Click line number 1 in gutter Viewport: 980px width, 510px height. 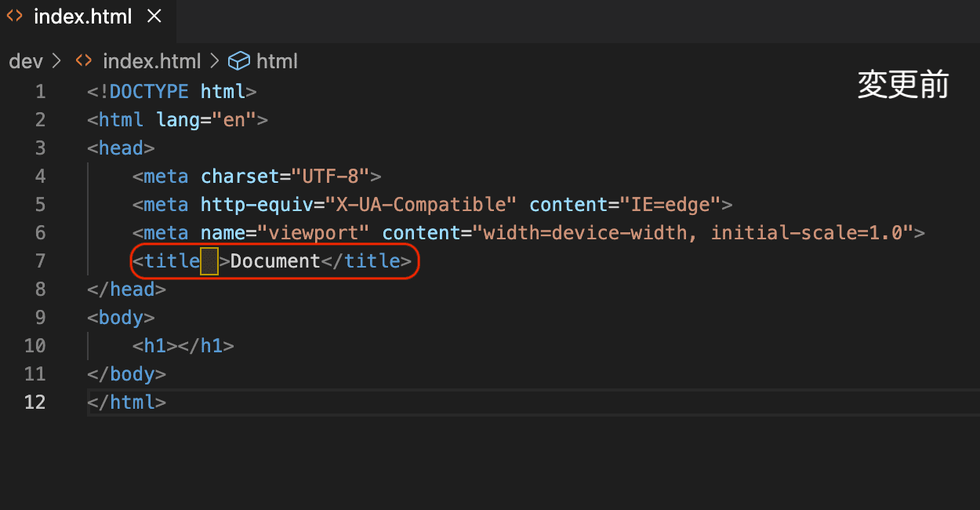pos(41,92)
